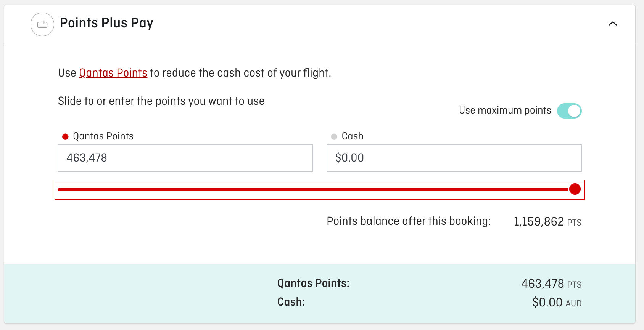Click the bold 'Cash:' summary label
The image size is (644, 330).
291,302
